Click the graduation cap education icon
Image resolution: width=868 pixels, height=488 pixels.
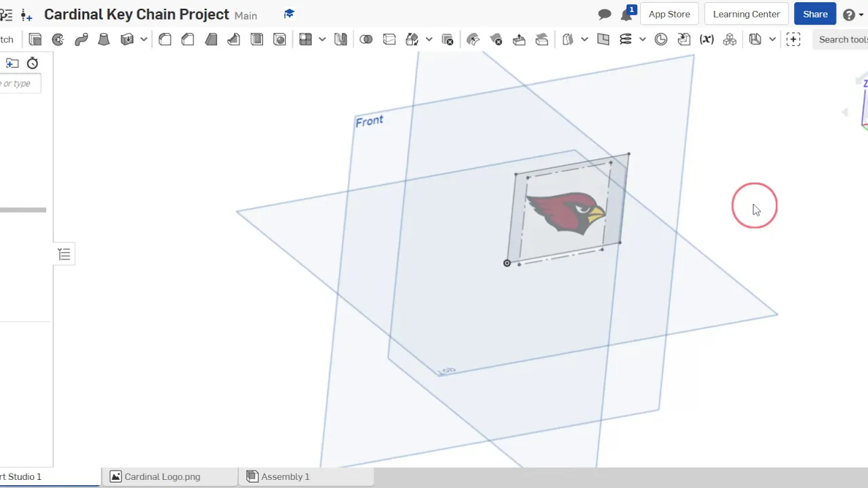tap(289, 14)
